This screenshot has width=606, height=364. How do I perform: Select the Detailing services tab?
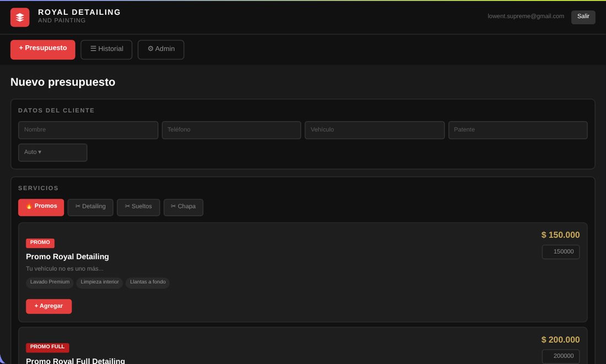pyautogui.click(x=90, y=207)
